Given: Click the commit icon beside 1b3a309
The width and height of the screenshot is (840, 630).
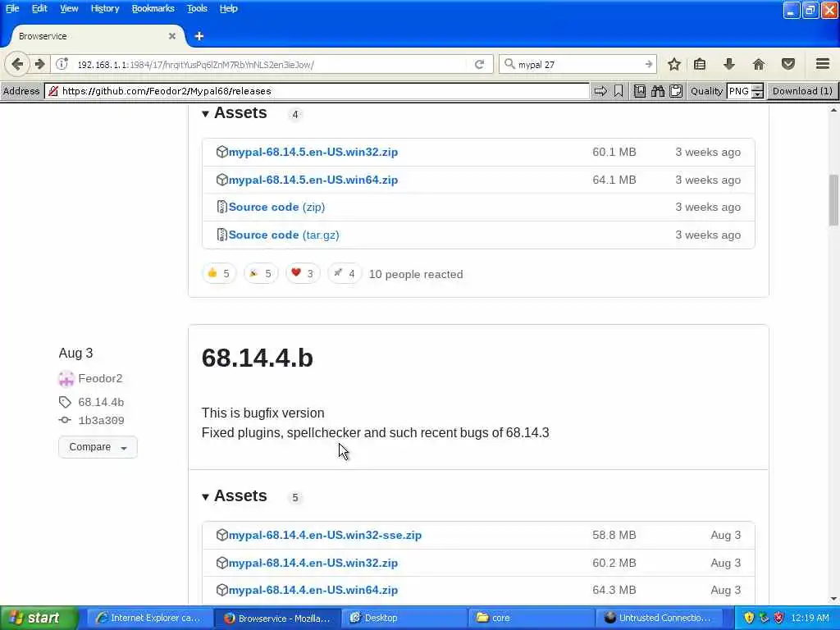Looking at the screenshot, I should tap(65, 420).
